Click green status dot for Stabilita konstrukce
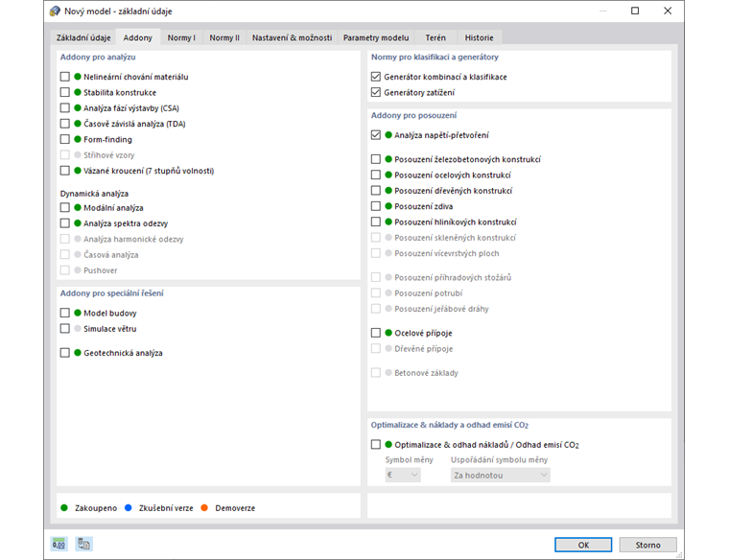This screenshot has width=729, height=560. pyautogui.click(x=78, y=92)
